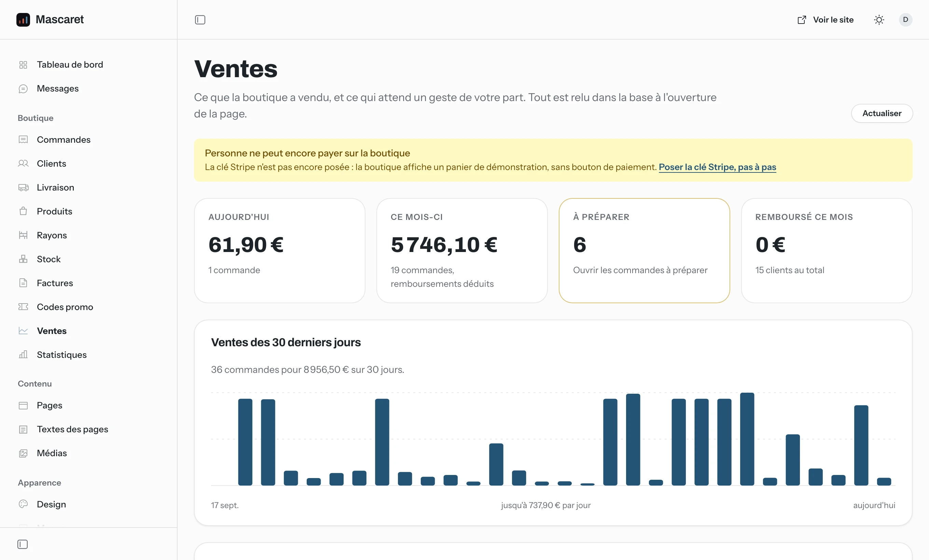This screenshot has width=929, height=560.
Task: Open the user avatar D menu
Action: pos(905,19)
